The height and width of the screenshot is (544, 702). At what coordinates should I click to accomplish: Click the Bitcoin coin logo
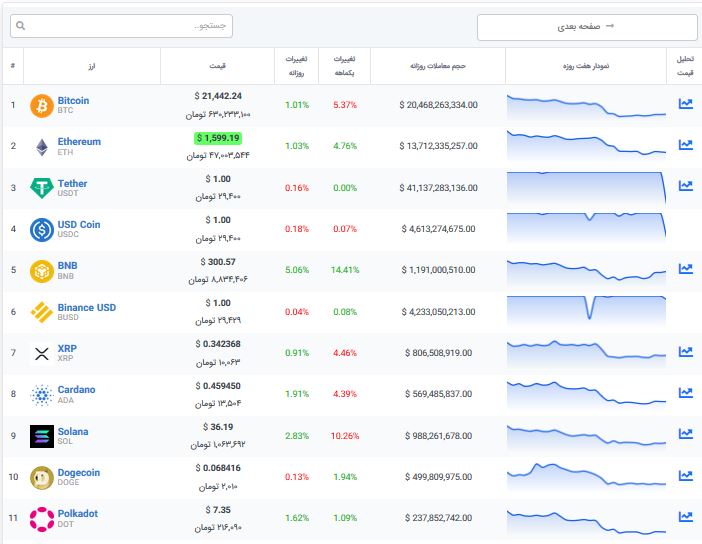(42, 106)
